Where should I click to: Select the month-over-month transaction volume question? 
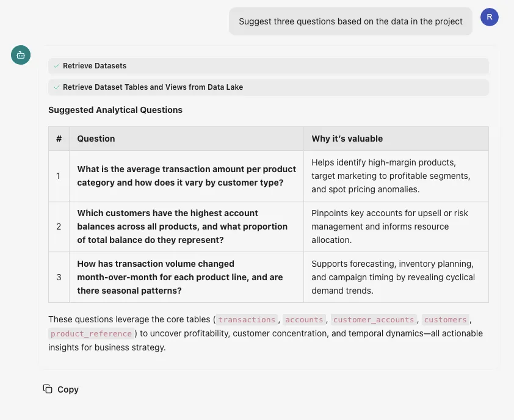point(179,277)
